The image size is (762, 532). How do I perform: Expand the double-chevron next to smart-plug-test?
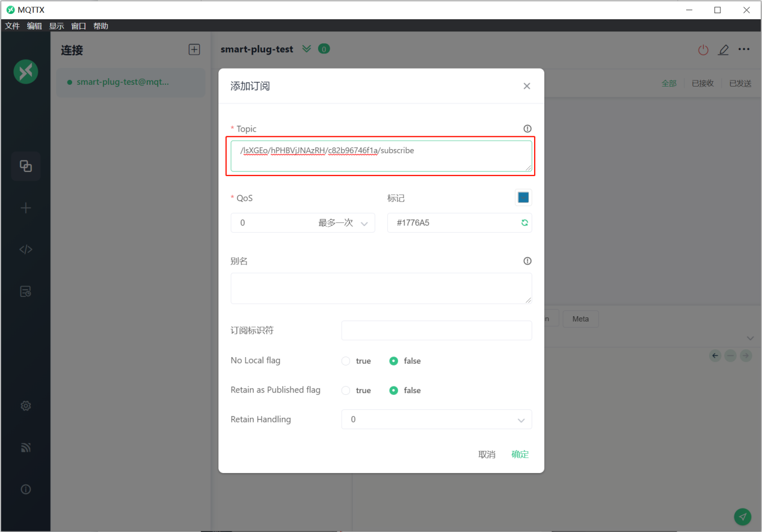(x=307, y=49)
